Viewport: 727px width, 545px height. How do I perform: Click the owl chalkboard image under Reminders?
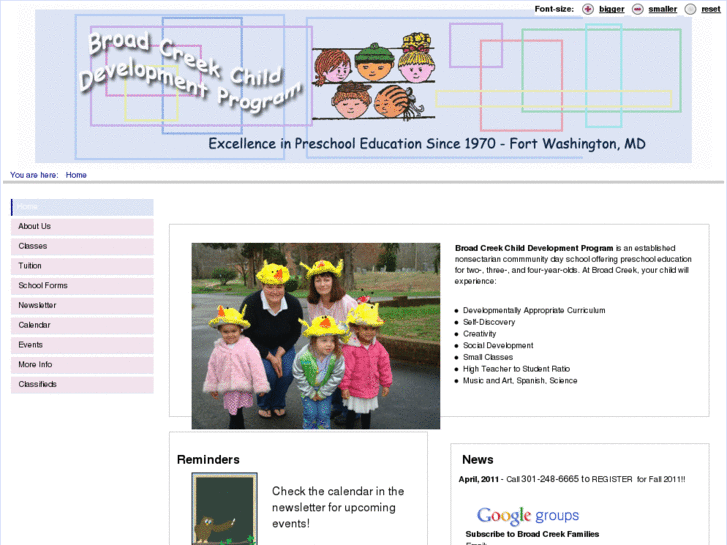tap(224, 508)
